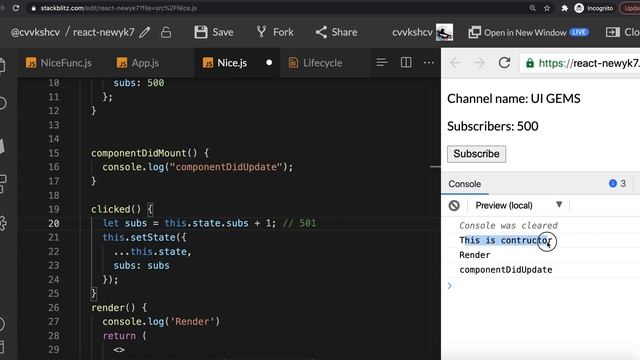Switch to the App.js tab
Image resolution: width=640 pixels, height=360 pixels.
(138, 63)
